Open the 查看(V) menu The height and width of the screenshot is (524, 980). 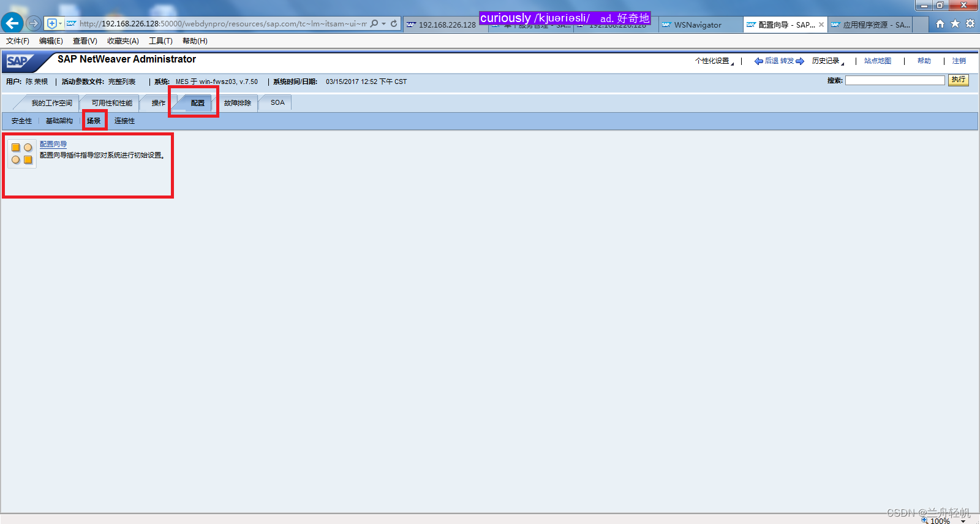click(85, 41)
